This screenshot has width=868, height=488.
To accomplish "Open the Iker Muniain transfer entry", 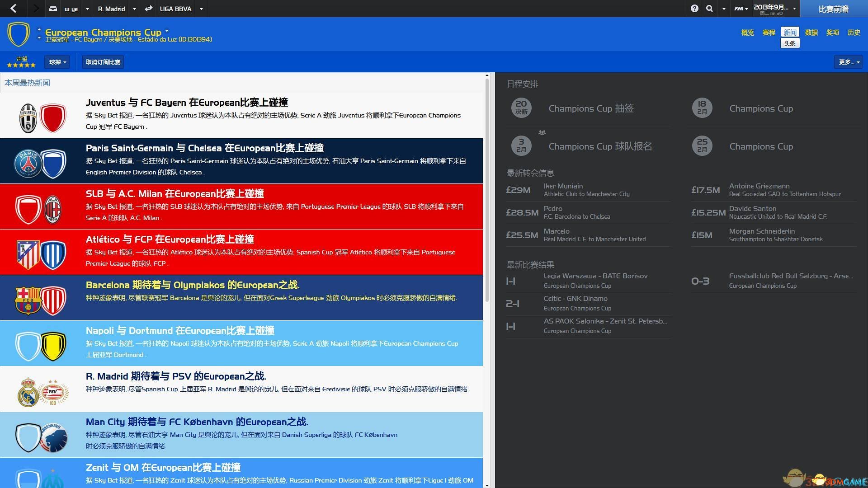I will click(588, 190).
